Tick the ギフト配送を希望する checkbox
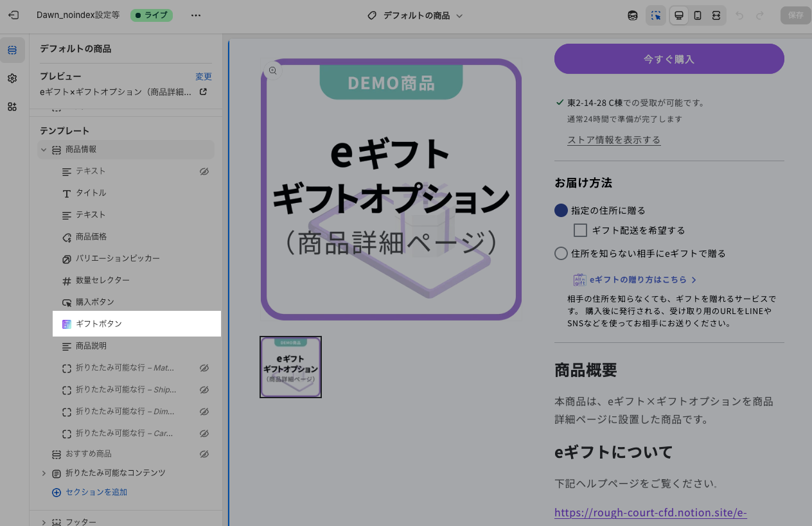The height and width of the screenshot is (526, 812). 580,230
